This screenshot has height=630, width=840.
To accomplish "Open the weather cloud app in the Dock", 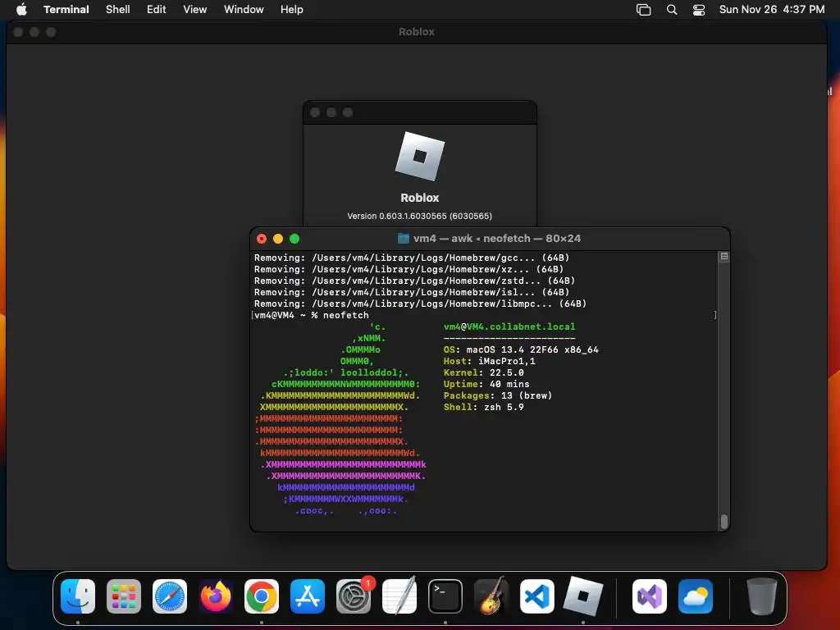I will [696, 596].
